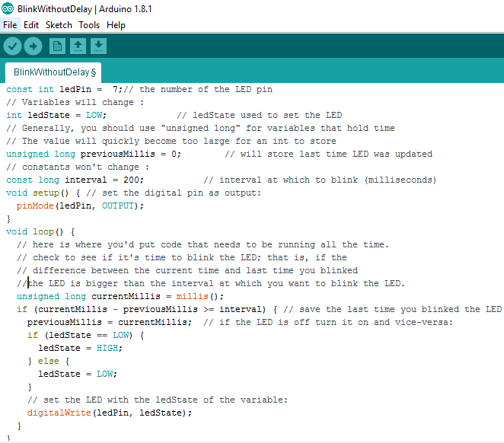
Task: Open a sketch with the Open icon
Action: (x=78, y=46)
